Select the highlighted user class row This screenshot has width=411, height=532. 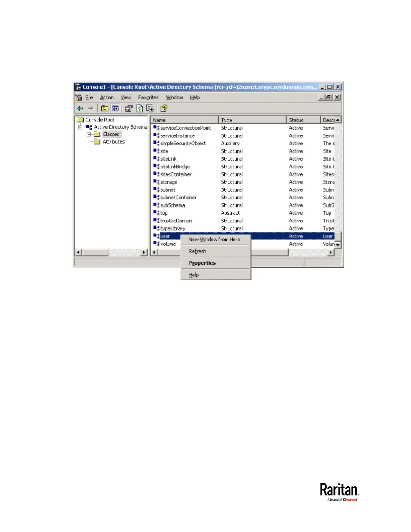[x=244, y=236]
